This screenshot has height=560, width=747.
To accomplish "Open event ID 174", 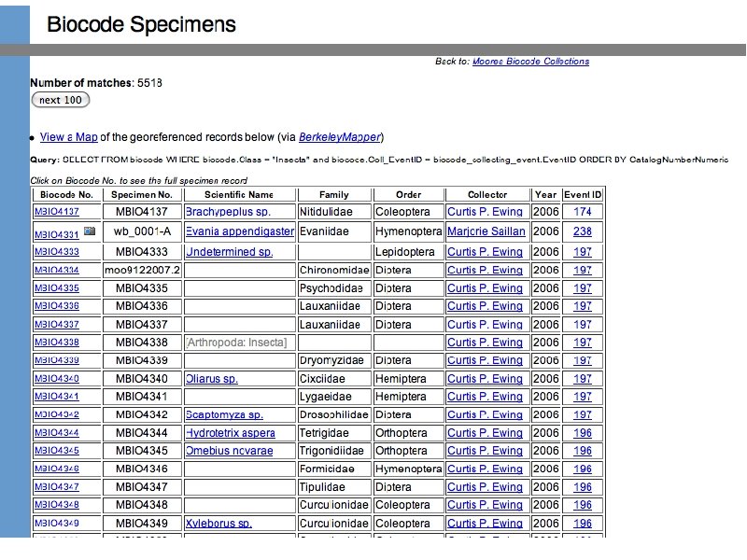I will pyautogui.click(x=583, y=212).
